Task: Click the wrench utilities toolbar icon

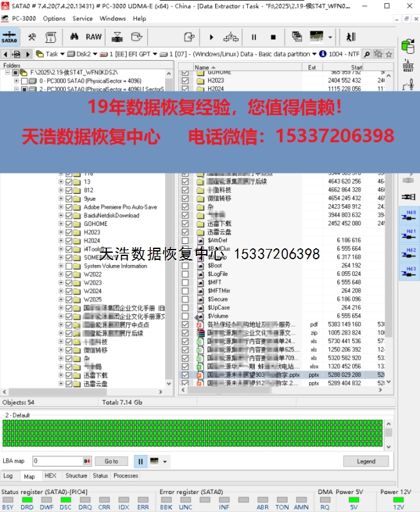Action: coord(31,37)
